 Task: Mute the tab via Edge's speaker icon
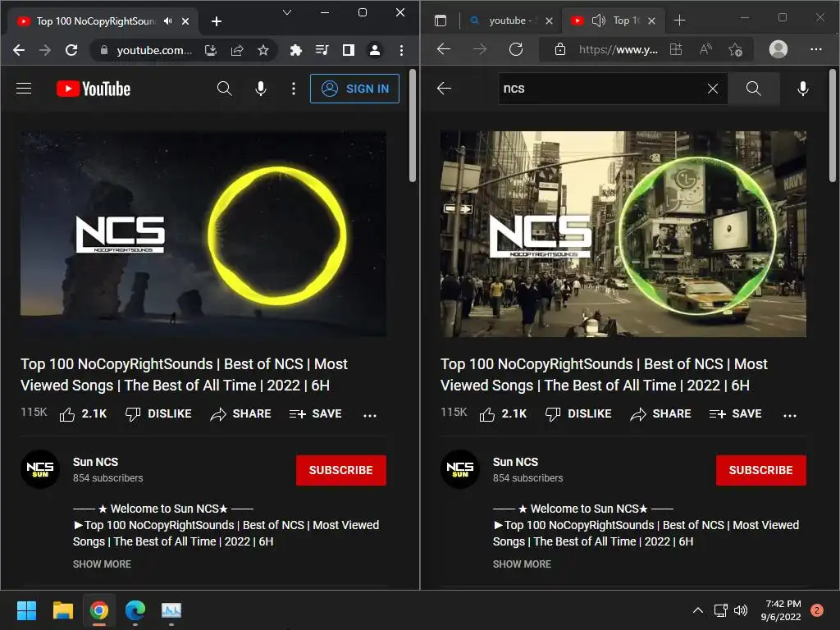pyautogui.click(x=598, y=21)
